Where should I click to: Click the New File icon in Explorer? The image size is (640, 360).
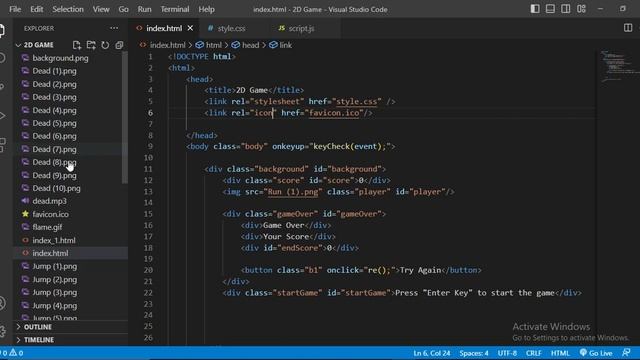click(x=77, y=45)
